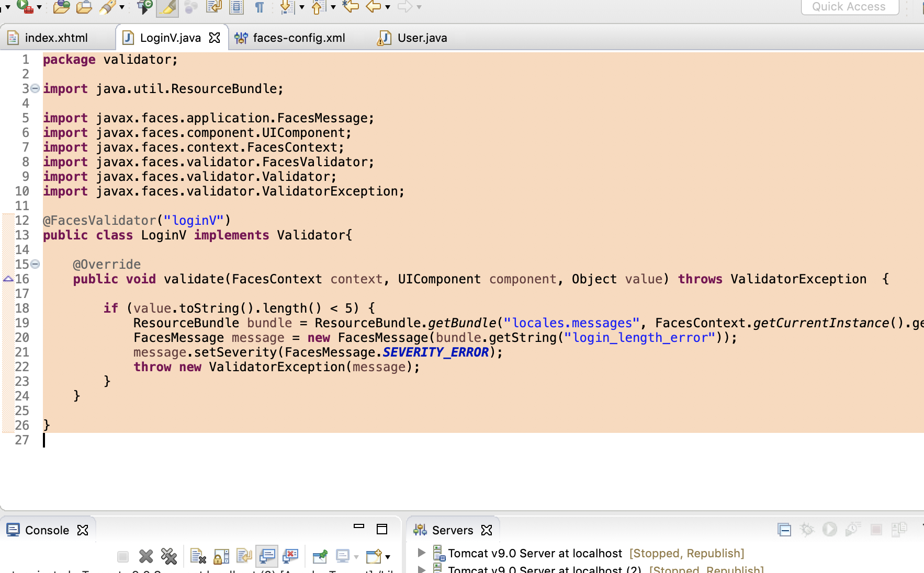This screenshot has height=573, width=924.
Task: Minimize the Console panel
Action: 359,526
